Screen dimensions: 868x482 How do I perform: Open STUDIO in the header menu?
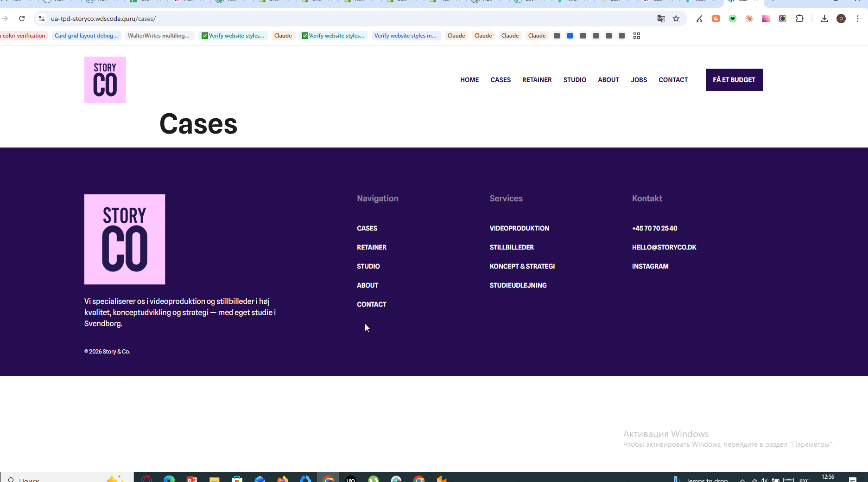pyautogui.click(x=575, y=80)
